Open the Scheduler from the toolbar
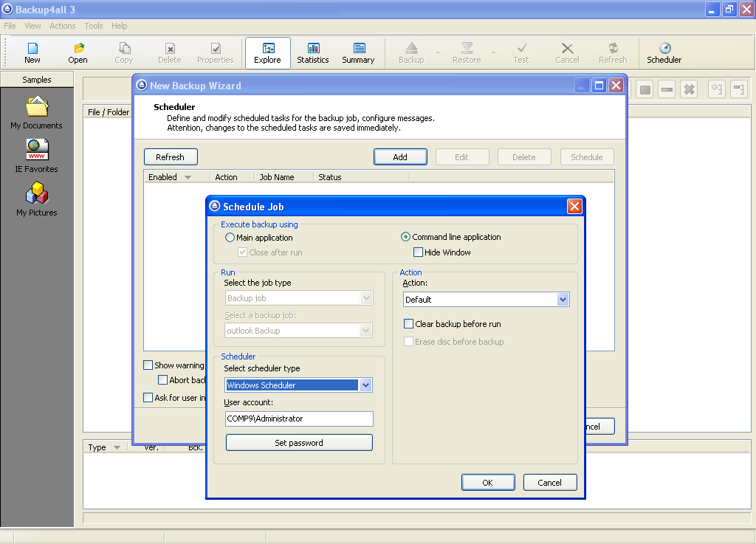 [x=664, y=53]
